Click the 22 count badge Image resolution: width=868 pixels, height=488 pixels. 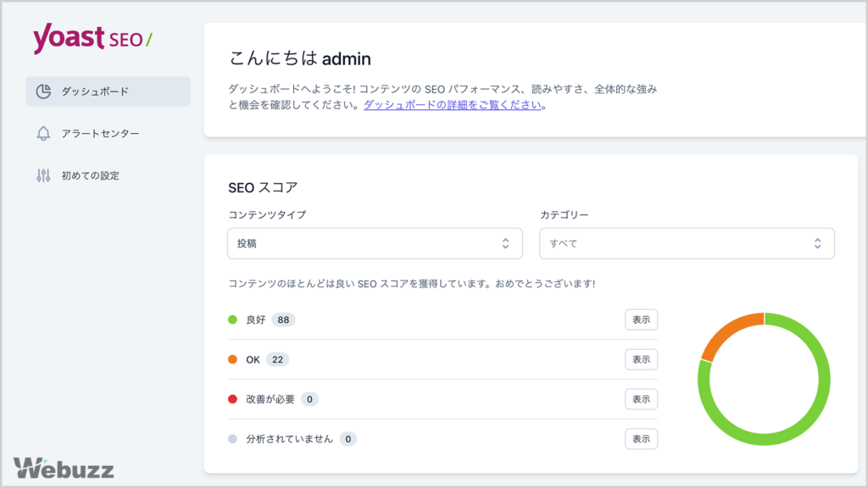pyautogui.click(x=277, y=359)
